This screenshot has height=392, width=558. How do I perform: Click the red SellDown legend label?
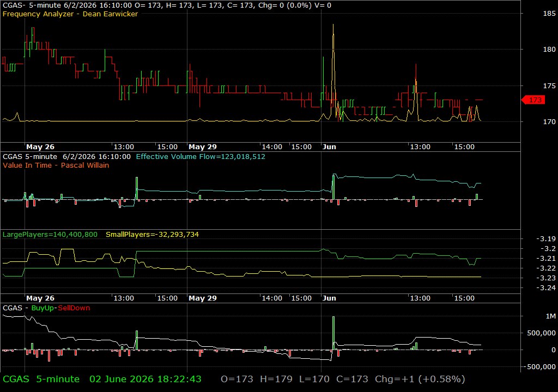pyautogui.click(x=74, y=308)
